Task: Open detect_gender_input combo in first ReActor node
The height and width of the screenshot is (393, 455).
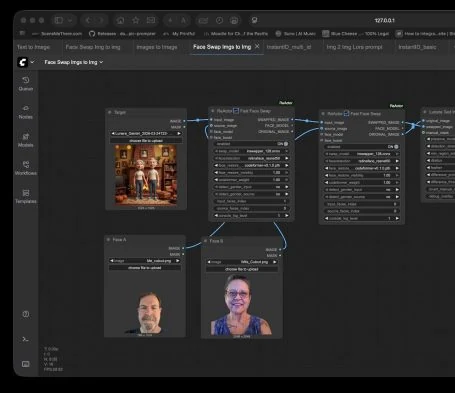Action: [x=251, y=187]
